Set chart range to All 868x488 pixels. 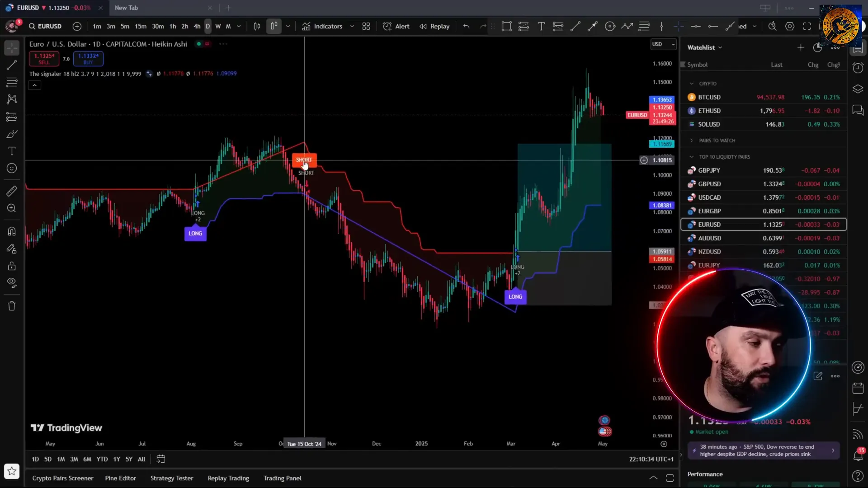click(x=142, y=459)
